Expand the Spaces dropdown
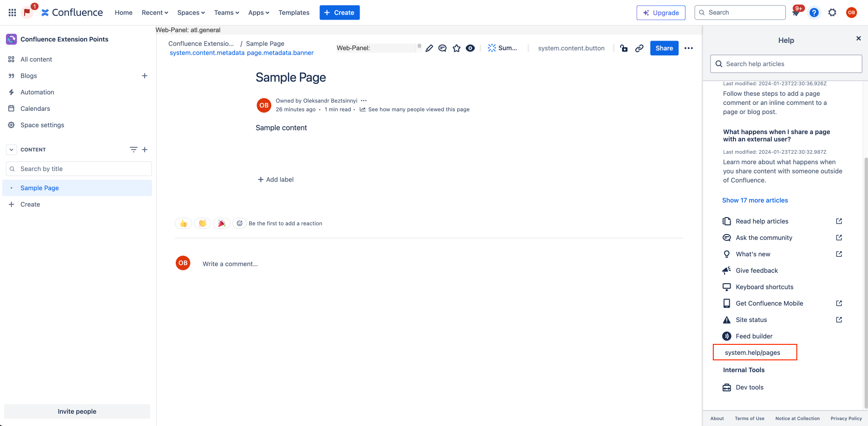868x426 pixels. 191,12
